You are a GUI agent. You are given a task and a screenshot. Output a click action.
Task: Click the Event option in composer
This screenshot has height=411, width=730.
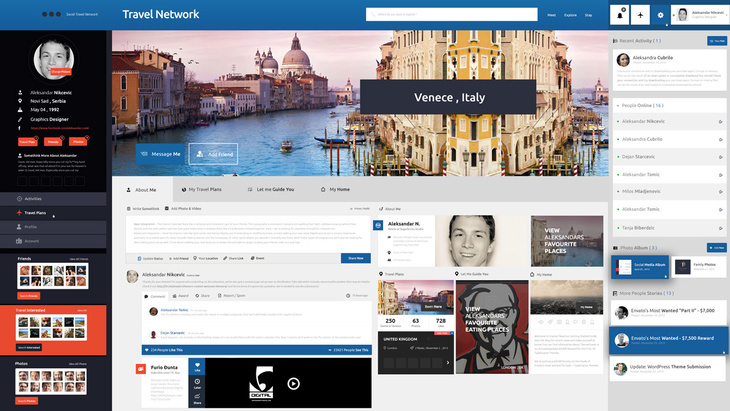(x=257, y=258)
